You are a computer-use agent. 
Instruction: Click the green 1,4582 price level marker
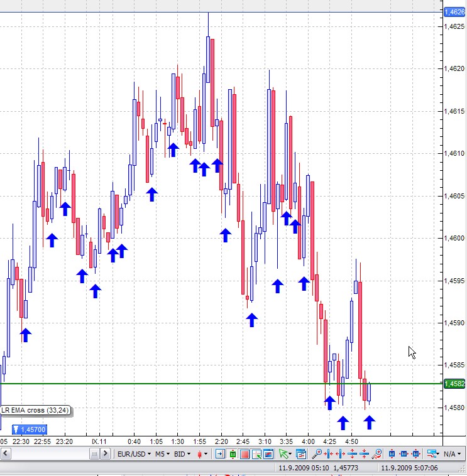click(x=454, y=384)
